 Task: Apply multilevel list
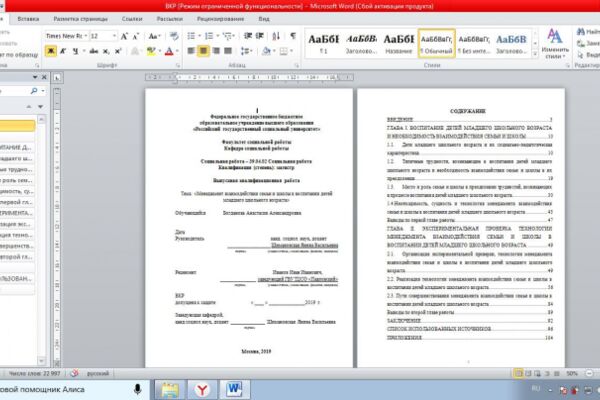tap(227, 36)
